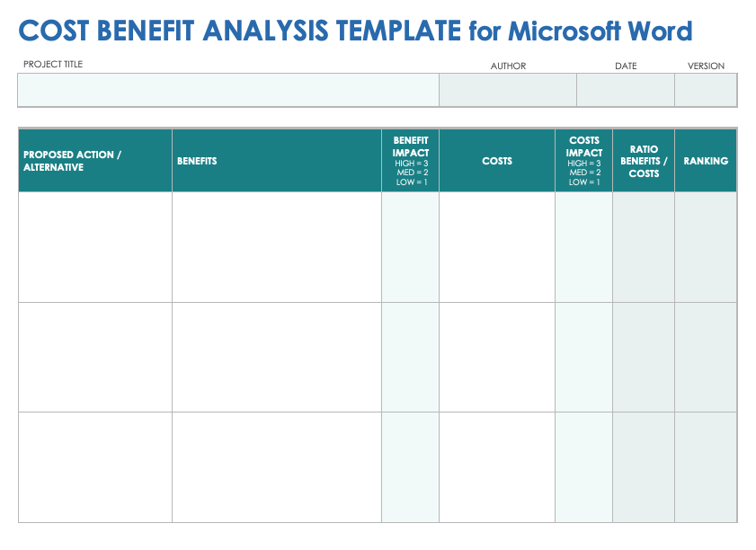Click the second row Costs cell
Viewport: 756px width, 550px height.
[497, 357]
